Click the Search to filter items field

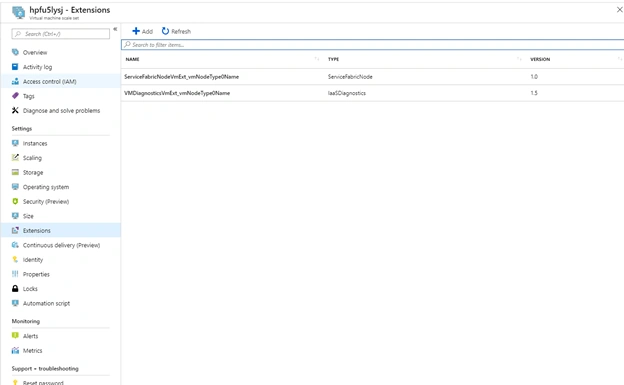372,45
